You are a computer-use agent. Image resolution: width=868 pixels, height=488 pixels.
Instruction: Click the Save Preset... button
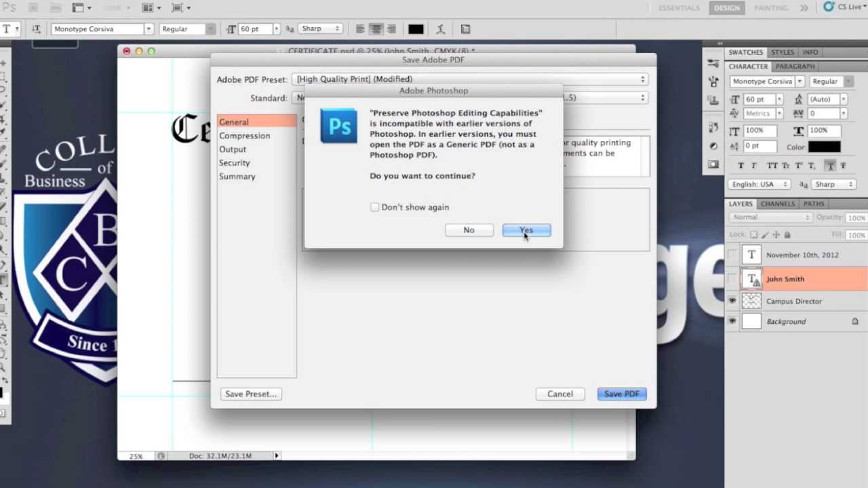[251, 394]
